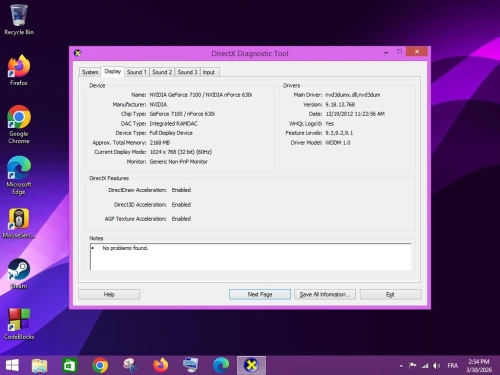The width and height of the screenshot is (500, 375).
Task: Select the Microsoft Edge desktop shortcut
Action: click(19, 175)
